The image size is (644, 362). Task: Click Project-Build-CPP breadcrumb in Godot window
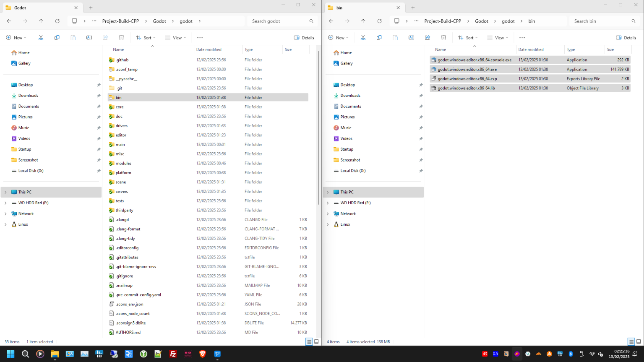click(x=120, y=21)
